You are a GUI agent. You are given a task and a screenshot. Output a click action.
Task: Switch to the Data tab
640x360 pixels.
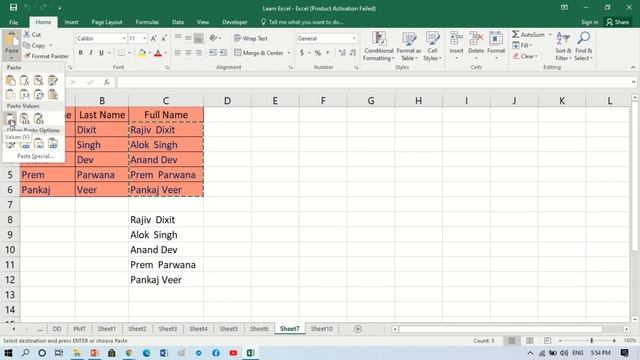click(x=178, y=22)
